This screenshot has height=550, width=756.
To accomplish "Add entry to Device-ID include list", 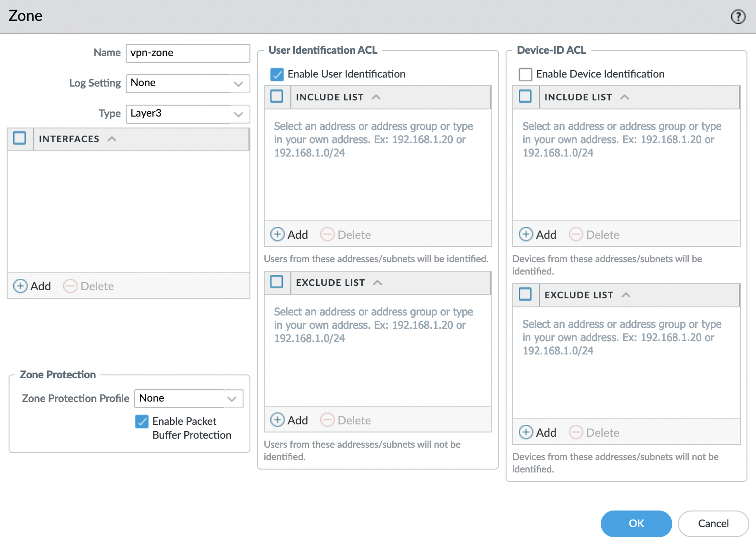I will click(537, 235).
